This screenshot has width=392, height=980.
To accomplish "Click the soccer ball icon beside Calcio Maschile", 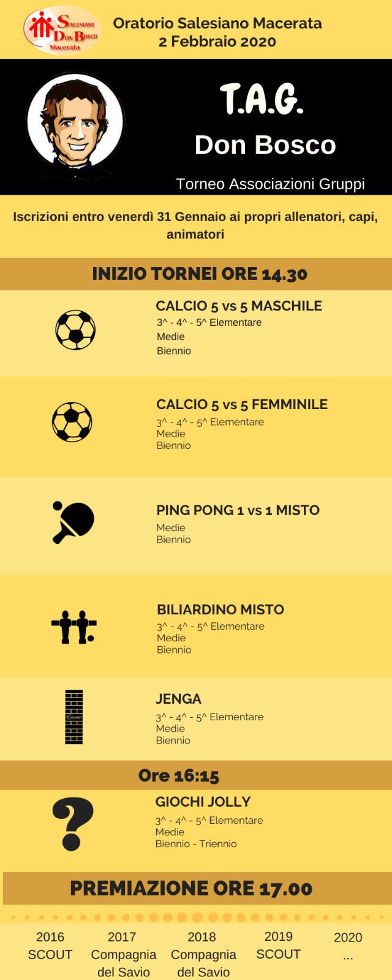I will (75, 330).
